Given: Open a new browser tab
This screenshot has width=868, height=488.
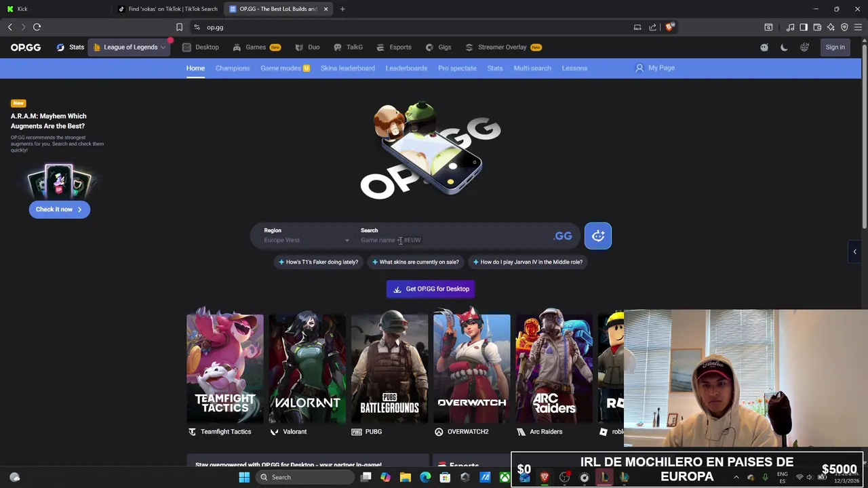Looking at the screenshot, I should (x=342, y=9).
